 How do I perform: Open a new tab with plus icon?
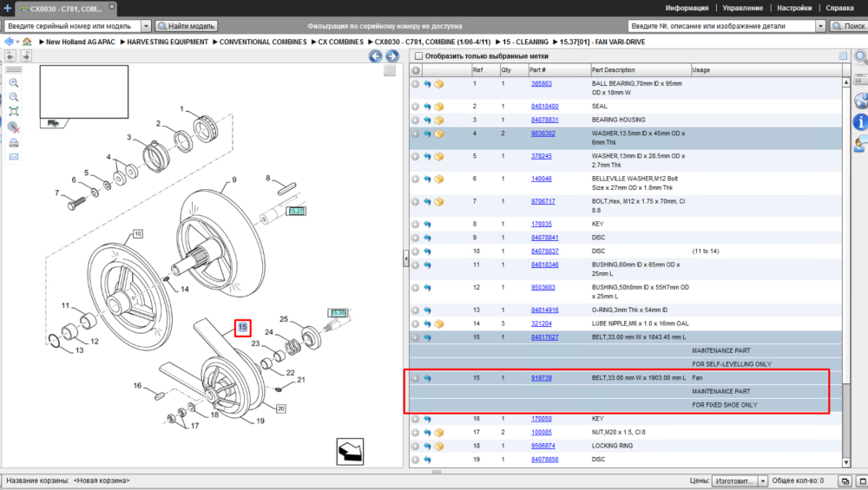coord(7,9)
